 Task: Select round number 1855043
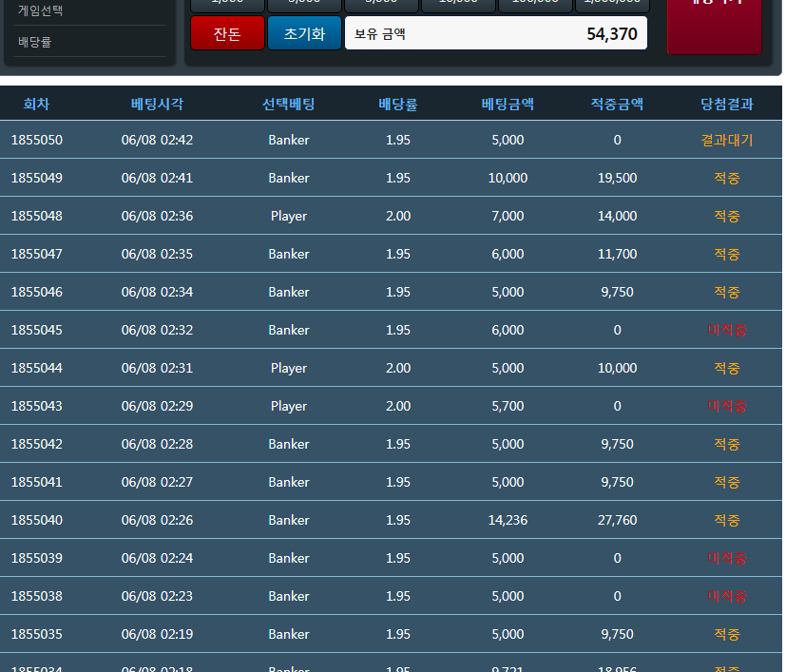tap(37, 406)
